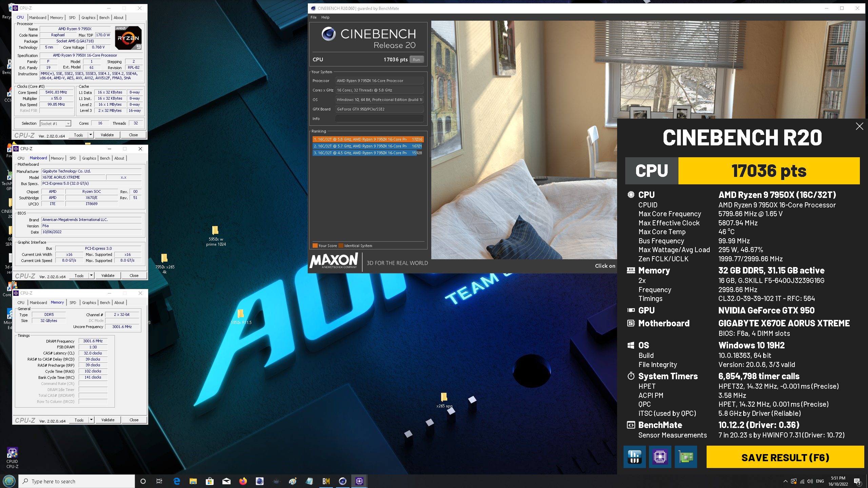
Task: Click Tools button in Memory CPU-Z window
Action: (79, 420)
